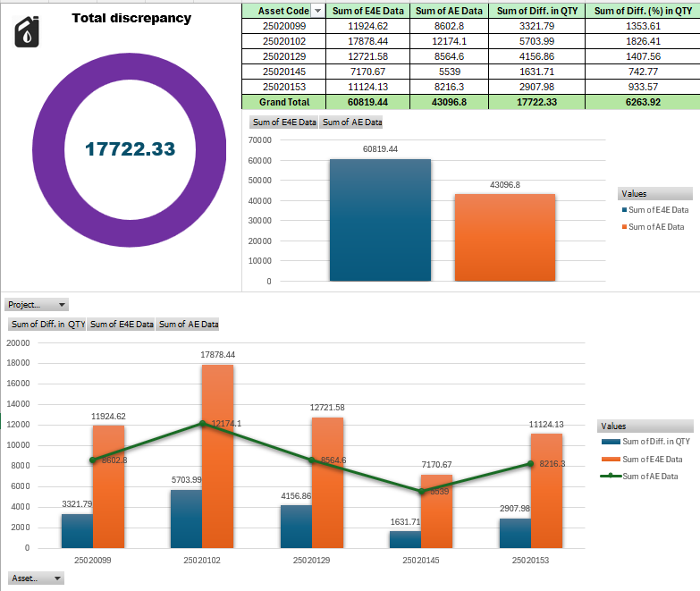Select the Sum of Diff. in QTY header
The image size is (700, 591).
point(537,11)
